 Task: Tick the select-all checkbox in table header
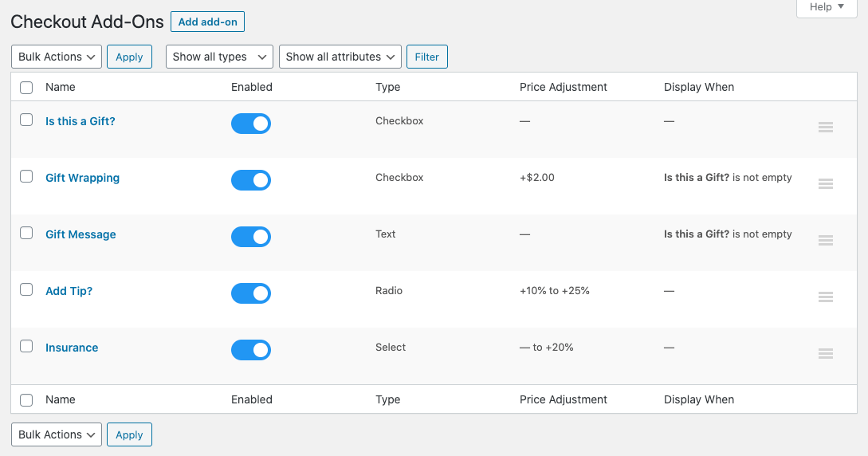coord(26,88)
